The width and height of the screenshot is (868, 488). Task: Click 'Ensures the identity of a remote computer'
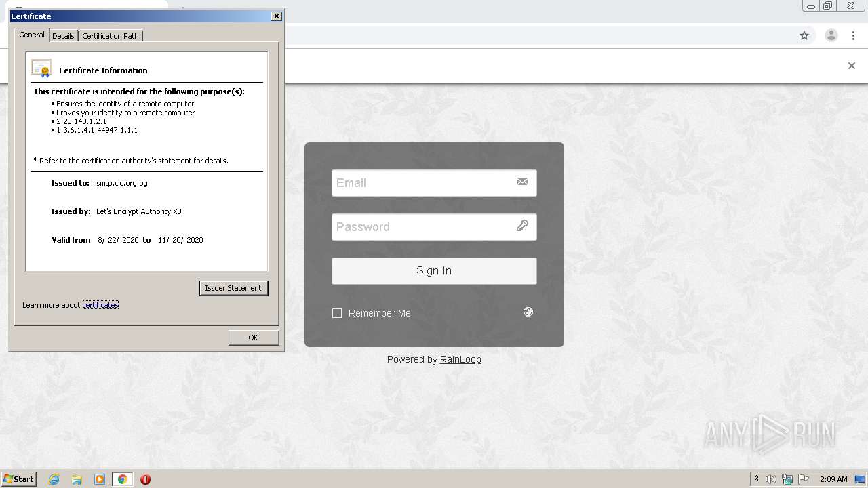[x=125, y=104]
